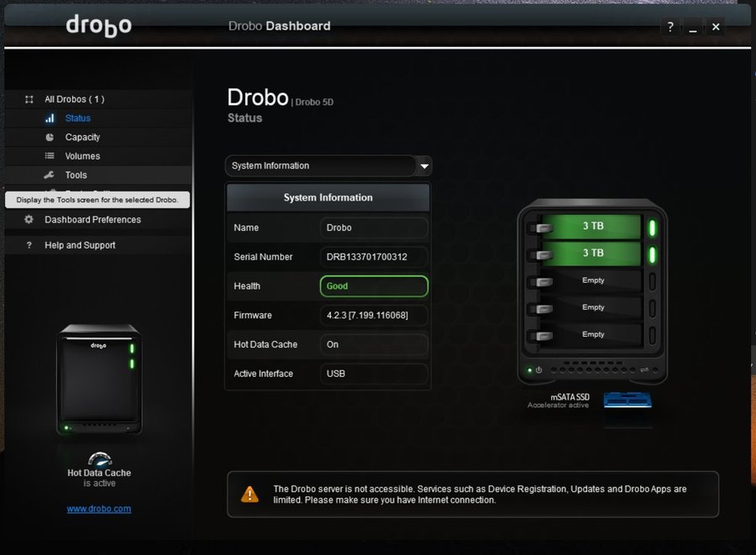The height and width of the screenshot is (555, 756).
Task: Click the yellow warning triangle icon
Action: coord(249,495)
